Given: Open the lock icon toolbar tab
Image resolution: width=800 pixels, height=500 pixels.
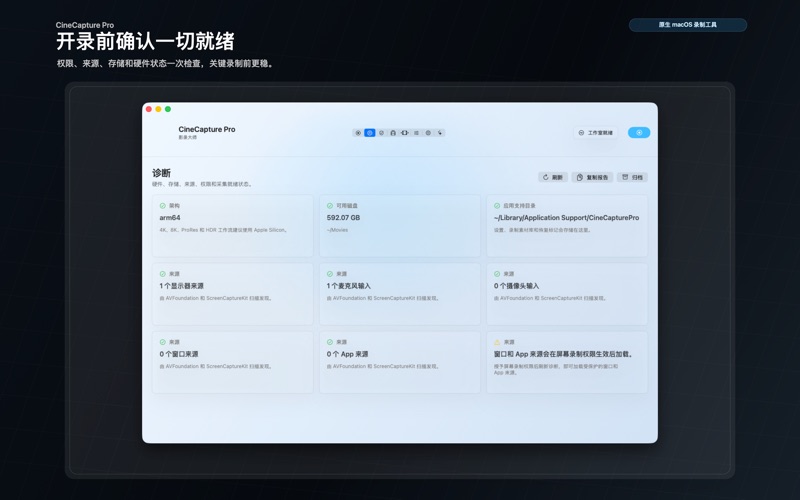Looking at the screenshot, I should (x=393, y=133).
